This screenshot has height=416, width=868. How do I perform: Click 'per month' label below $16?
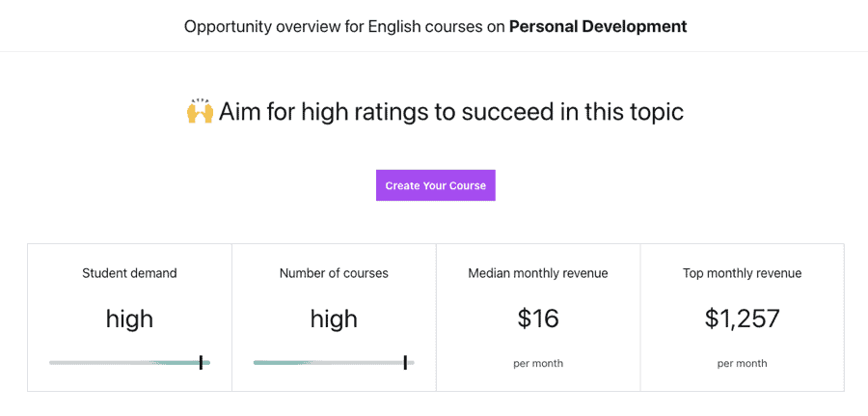[x=538, y=364]
